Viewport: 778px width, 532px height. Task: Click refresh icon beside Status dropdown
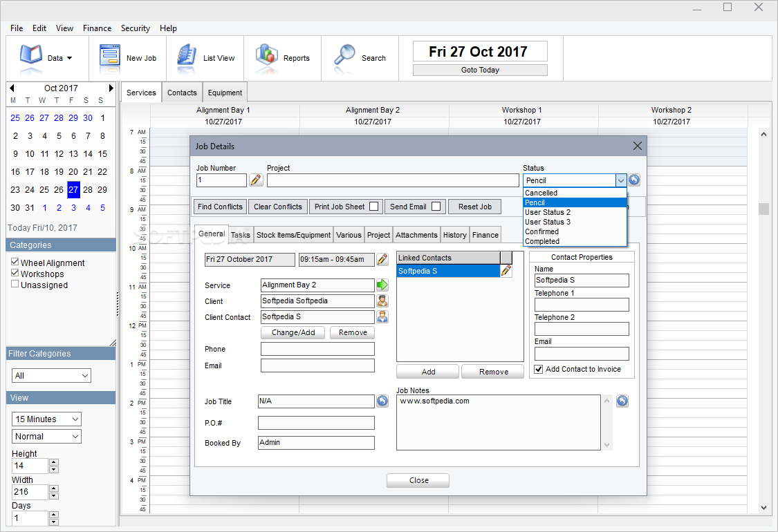click(634, 180)
